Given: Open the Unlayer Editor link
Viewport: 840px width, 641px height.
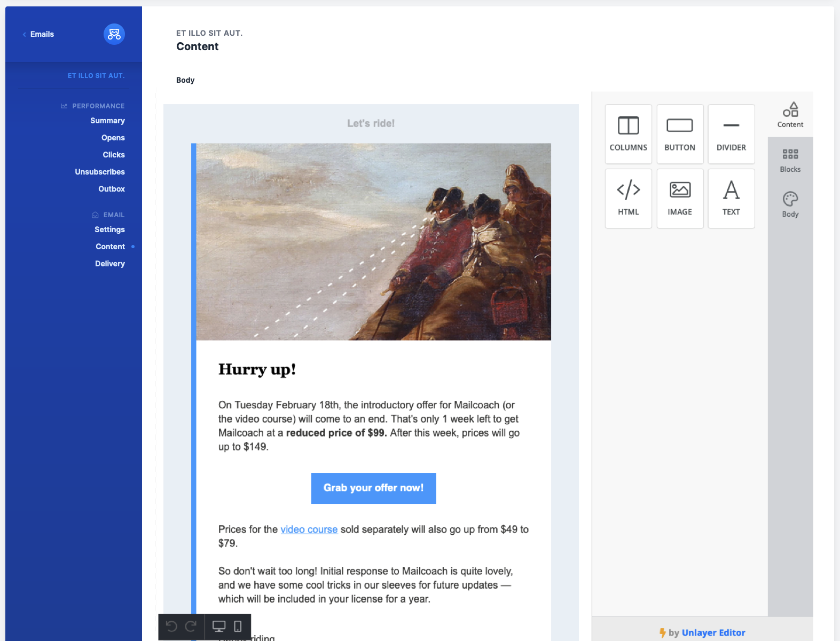Looking at the screenshot, I should (713, 632).
